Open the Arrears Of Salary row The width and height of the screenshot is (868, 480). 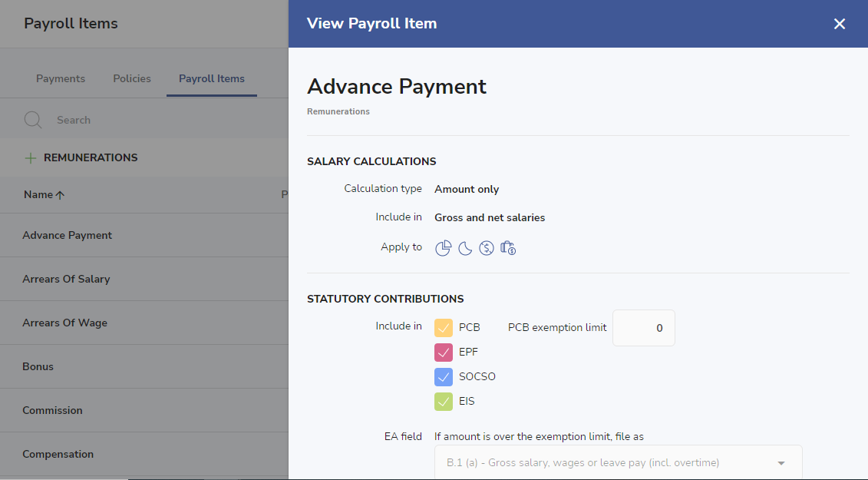tap(144, 279)
